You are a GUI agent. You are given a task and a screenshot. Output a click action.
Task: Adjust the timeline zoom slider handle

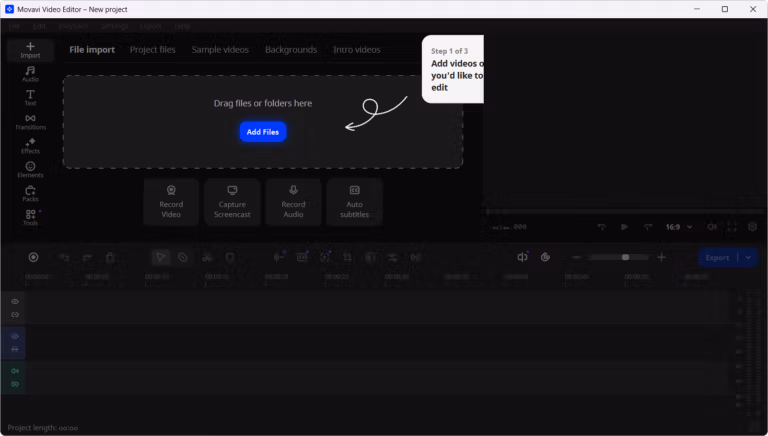click(625, 257)
